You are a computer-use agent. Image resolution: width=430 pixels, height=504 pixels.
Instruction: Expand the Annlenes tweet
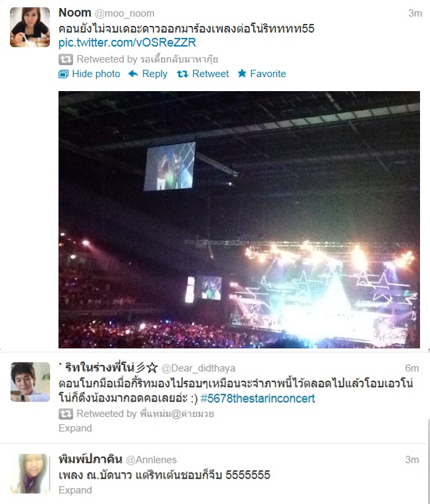click(x=75, y=490)
